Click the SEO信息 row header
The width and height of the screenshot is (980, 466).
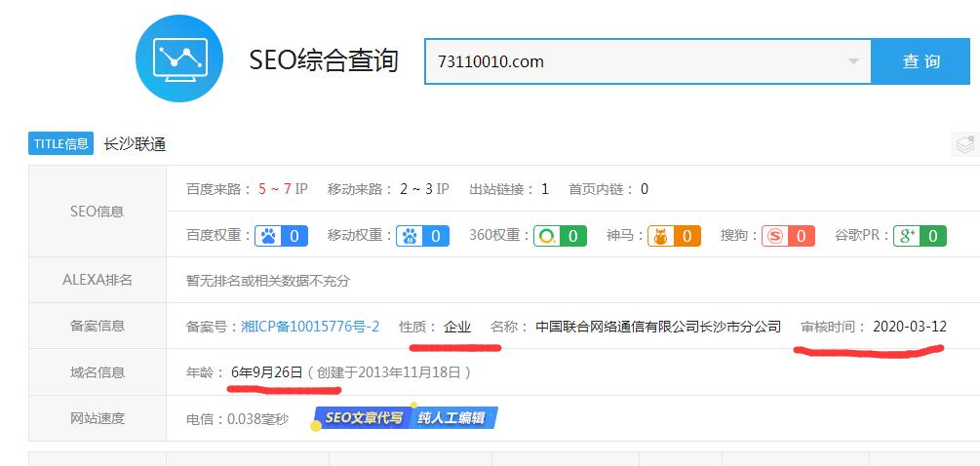click(x=97, y=212)
